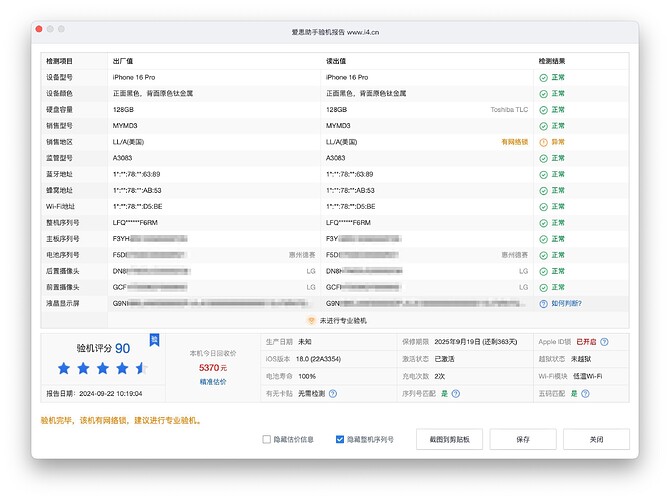Screen dimensions: 670x500
Task: Click the first blue rating star
Action: click(64, 368)
